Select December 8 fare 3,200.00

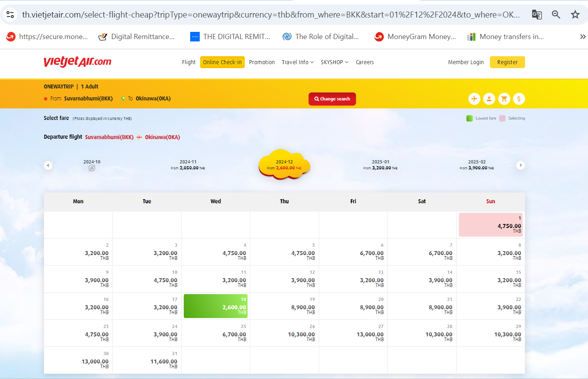click(491, 252)
